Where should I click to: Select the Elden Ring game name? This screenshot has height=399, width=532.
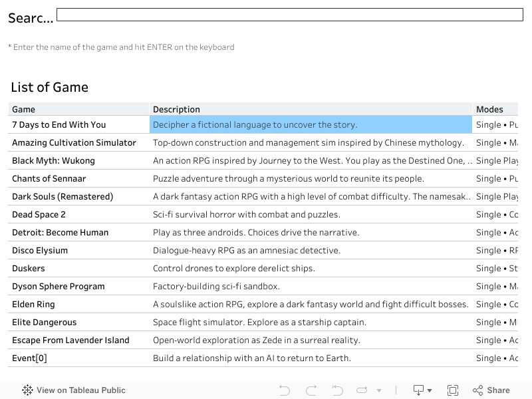click(33, 304)
